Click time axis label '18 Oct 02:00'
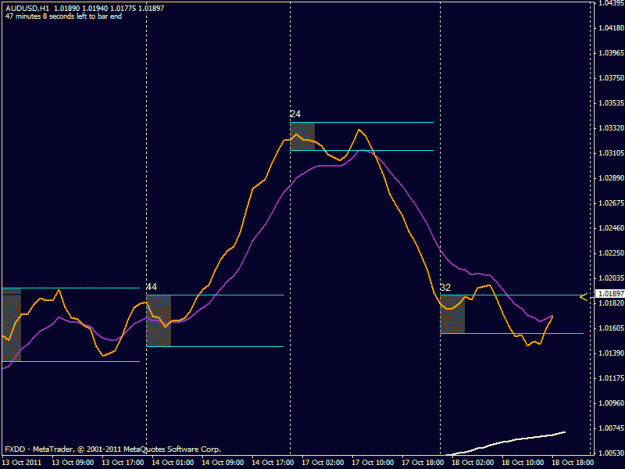625x469 pixels. point(473,463)
